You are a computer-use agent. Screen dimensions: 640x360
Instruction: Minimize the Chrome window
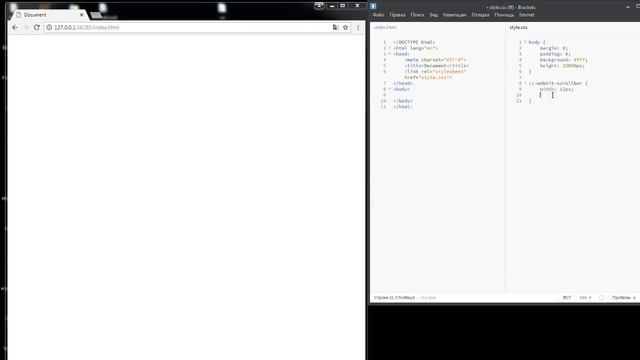[x=332, y=6]
